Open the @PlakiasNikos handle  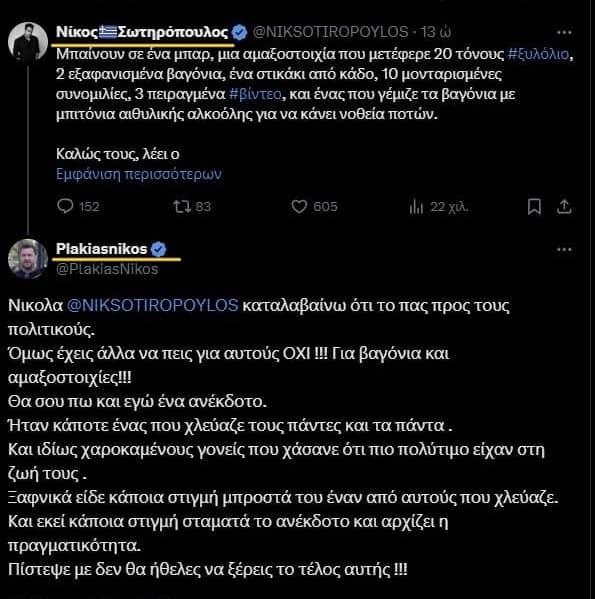[107, 269]
